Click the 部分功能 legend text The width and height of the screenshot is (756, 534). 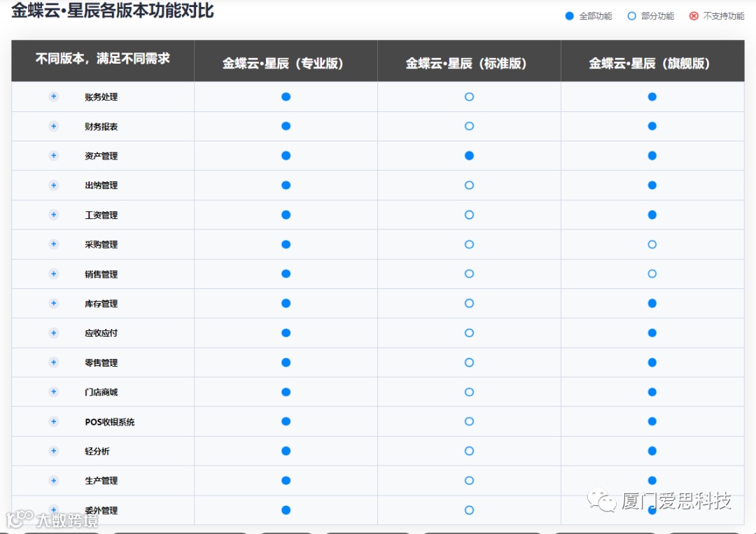pyautogui.click(x=657, y=16)
